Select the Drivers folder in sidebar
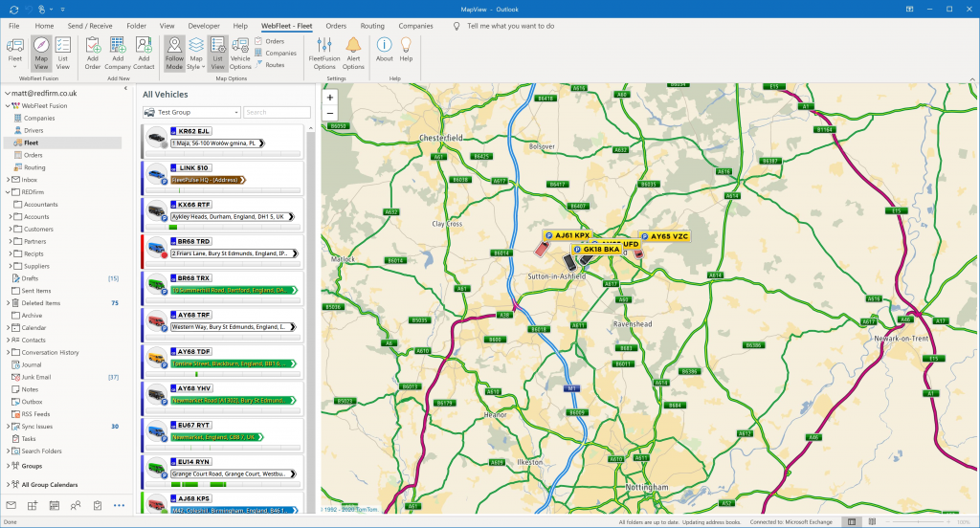 point(33,130)
